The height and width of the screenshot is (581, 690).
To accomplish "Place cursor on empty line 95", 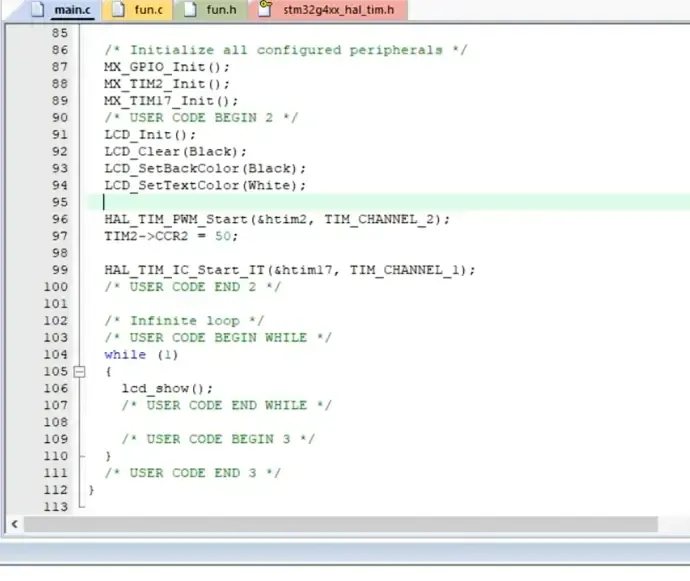I will (x=300, y=202).
